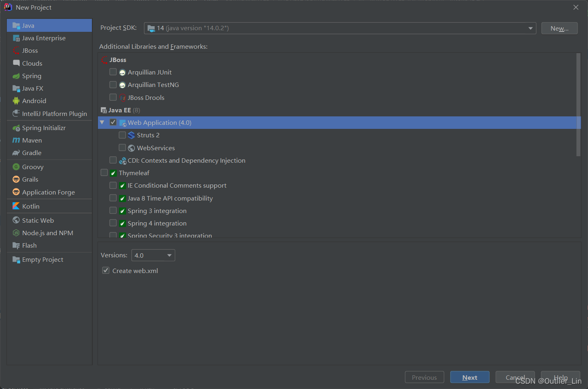Select Java Enterprise project type
The image size is (588, 389).
pyautogui.click(x=50, y=38)
